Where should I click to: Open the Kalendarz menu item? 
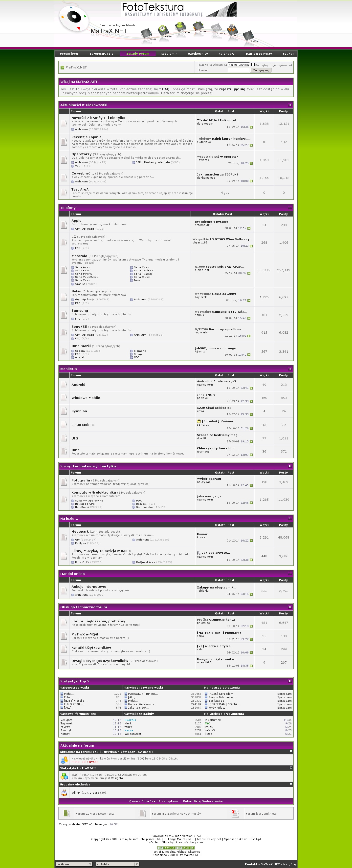coord(226,54)
